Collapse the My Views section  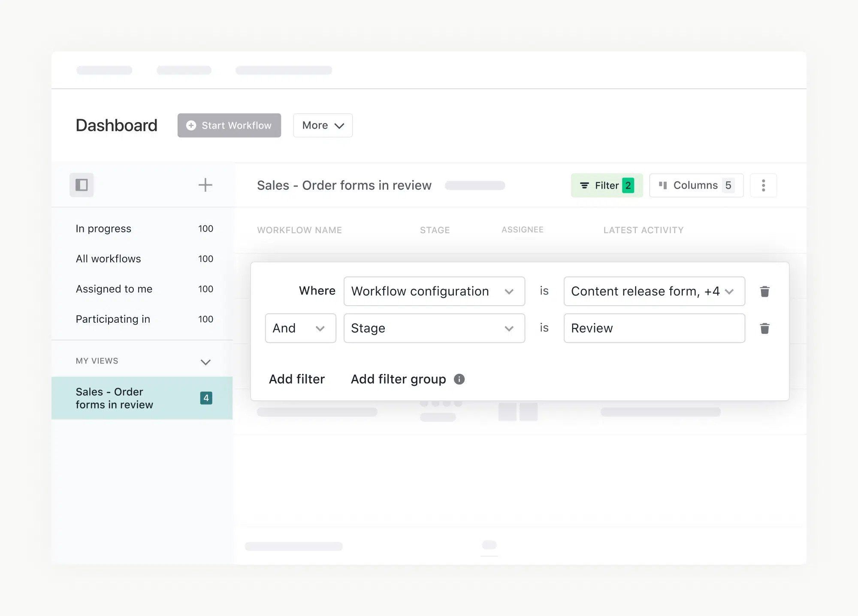click(205, 362)
